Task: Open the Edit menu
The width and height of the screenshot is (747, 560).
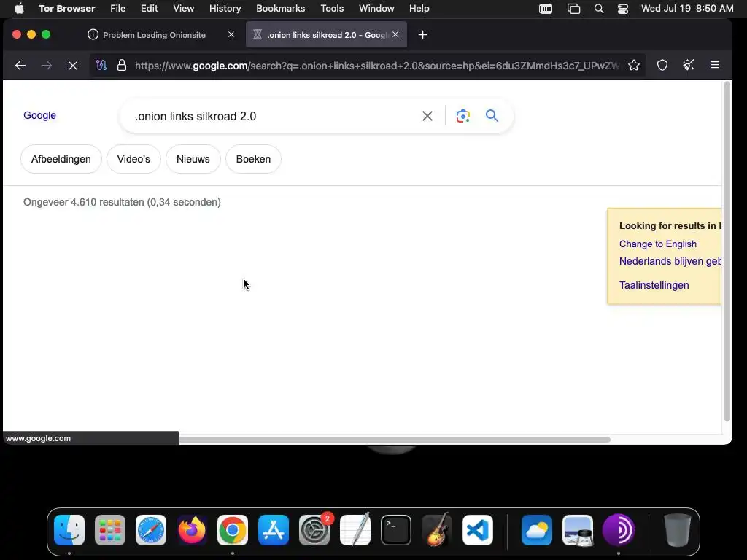Action: pos(149,9)
